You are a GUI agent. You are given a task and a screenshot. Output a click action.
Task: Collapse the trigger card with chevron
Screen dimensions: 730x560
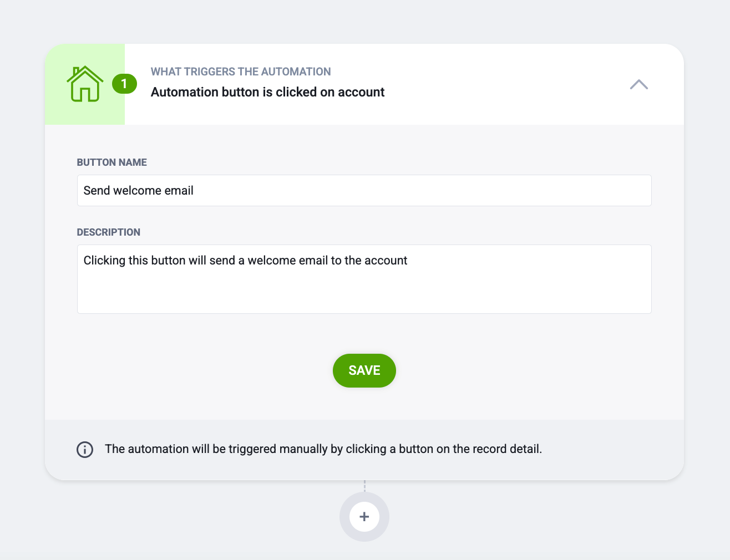click(x=639, y=84)
